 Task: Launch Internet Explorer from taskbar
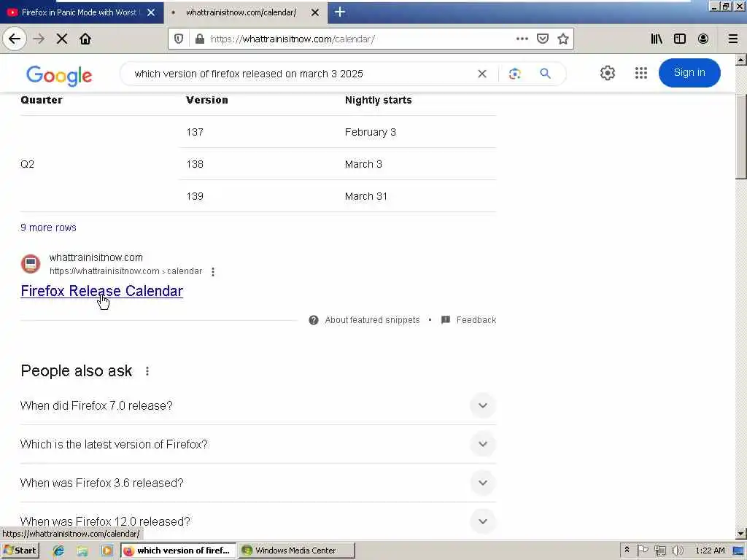point(58,551)
